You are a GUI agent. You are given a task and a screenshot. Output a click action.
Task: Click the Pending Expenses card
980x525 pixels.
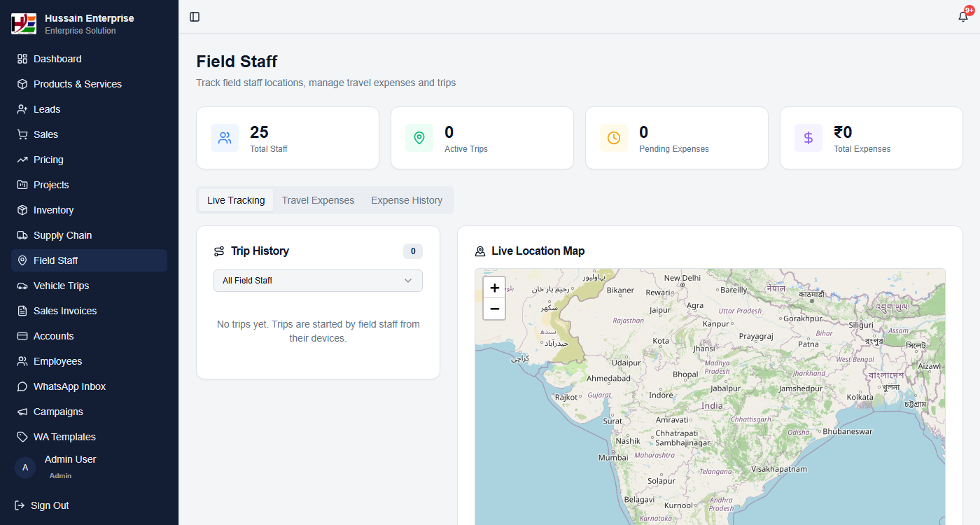pyautogui.click(x=677, y=138)
